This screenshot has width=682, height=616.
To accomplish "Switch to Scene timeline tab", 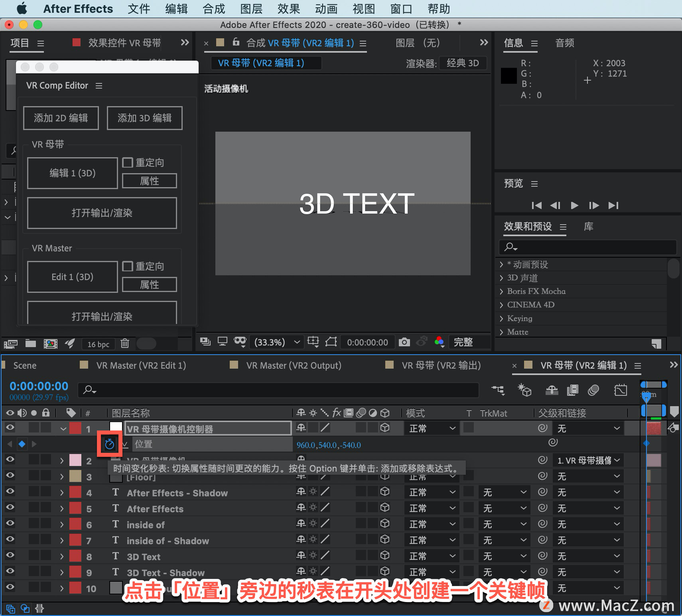I will click(25, 365).
